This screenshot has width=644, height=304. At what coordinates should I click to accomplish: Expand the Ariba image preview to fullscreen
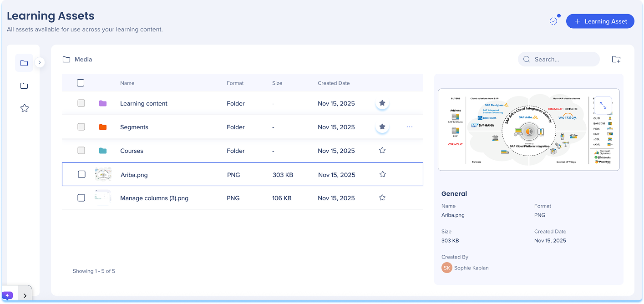tap(603, 105)
